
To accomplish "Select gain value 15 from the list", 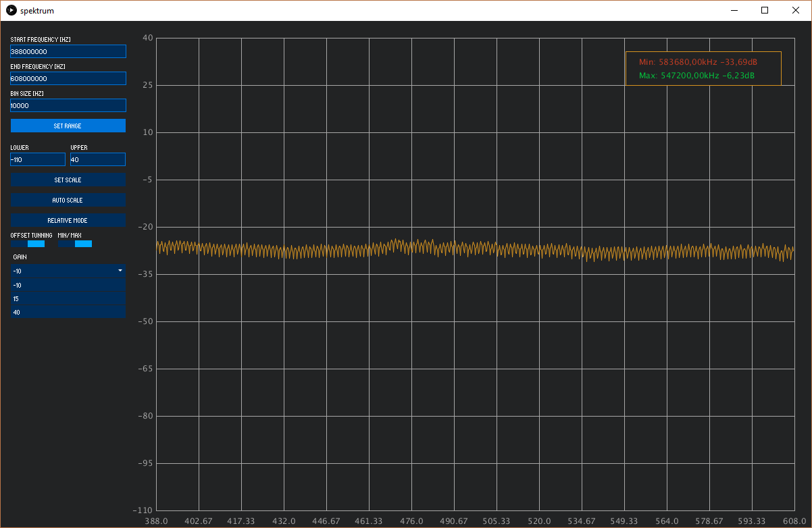I will pos(68,298).
